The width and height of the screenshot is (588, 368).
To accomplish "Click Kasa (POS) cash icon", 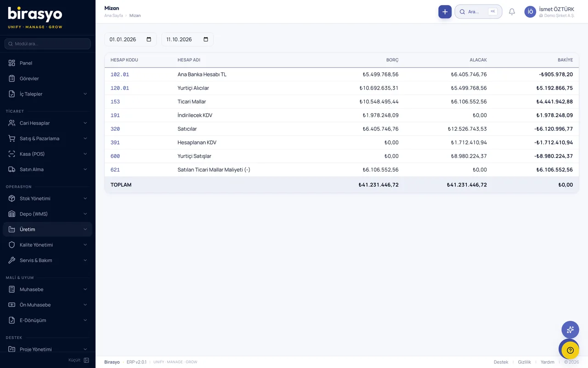I will (12, 154).
